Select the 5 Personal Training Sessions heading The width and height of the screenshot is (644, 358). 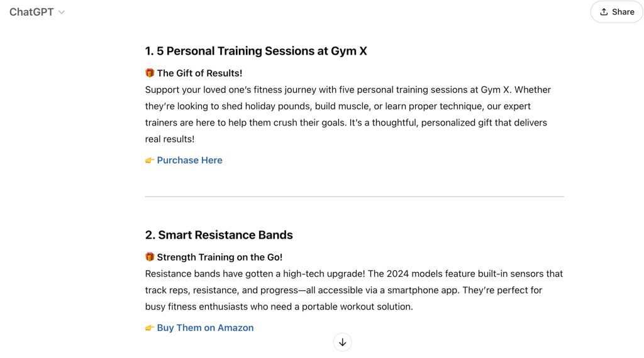[x=256, y=51]
